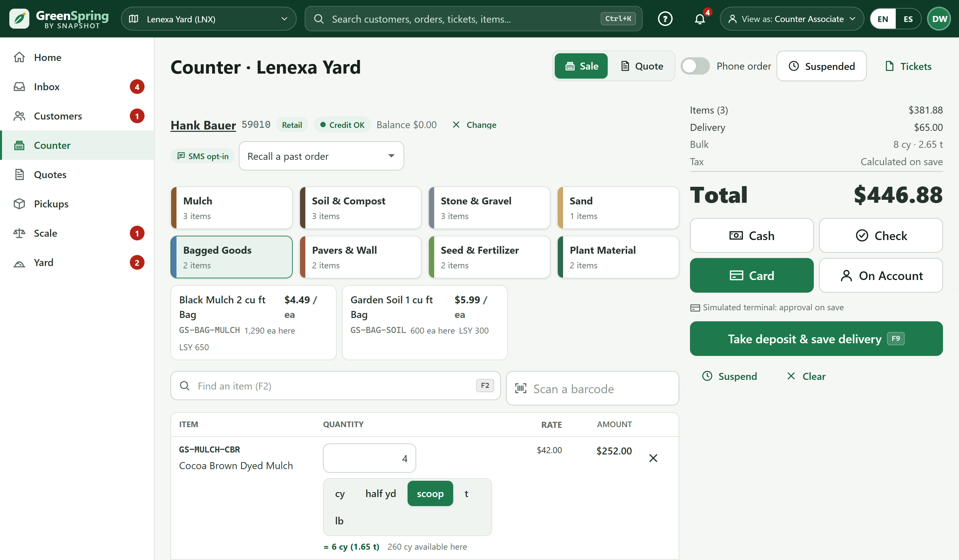Open Scale in the sidebar

click(x=77, y=233)
